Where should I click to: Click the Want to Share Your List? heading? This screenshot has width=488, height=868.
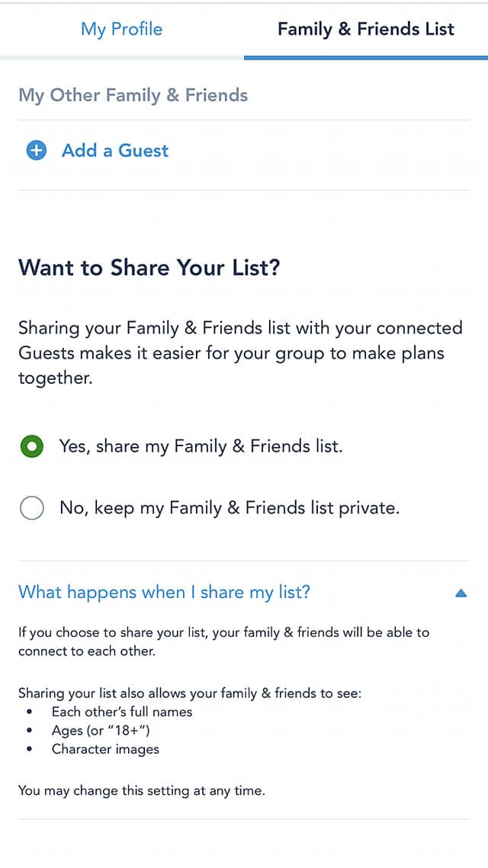(149, 268)
